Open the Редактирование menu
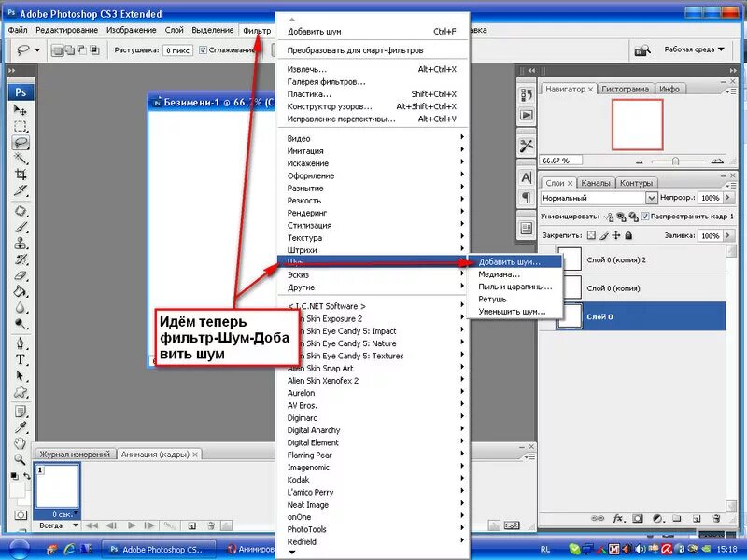 click(66, 30)
